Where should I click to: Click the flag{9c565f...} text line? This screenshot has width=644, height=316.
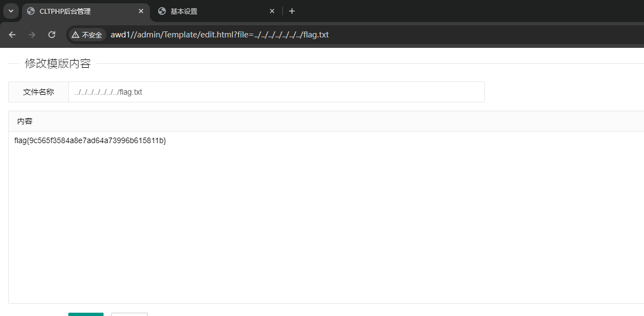(x=90, y=141)
